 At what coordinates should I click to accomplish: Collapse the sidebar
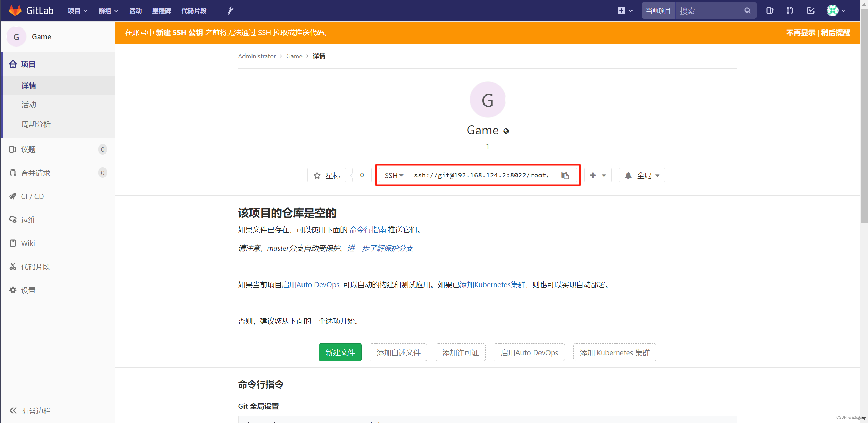(x=31, y=411)
